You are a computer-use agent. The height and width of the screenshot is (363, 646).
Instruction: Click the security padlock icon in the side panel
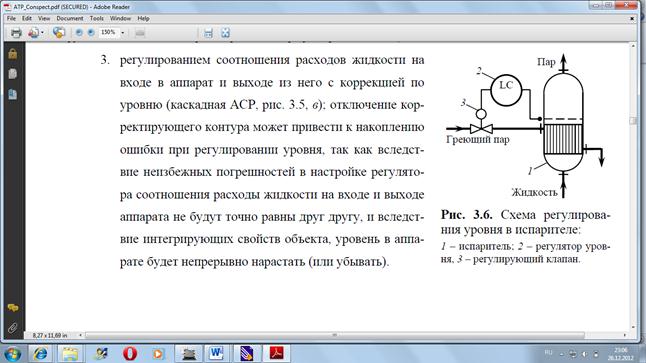point(13,54)
